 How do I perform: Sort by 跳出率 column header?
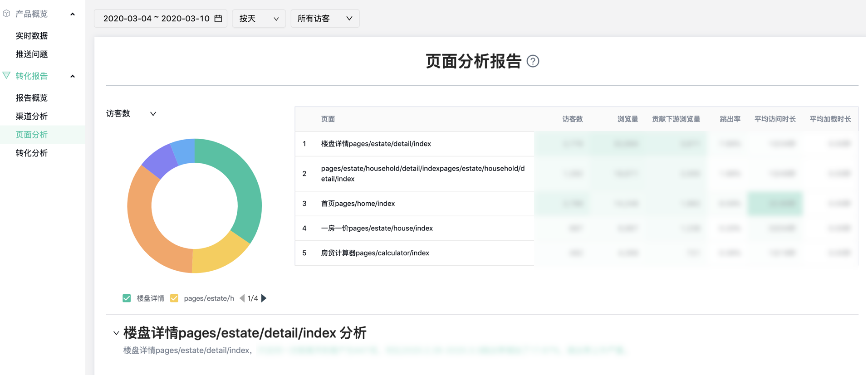(730, 119)
